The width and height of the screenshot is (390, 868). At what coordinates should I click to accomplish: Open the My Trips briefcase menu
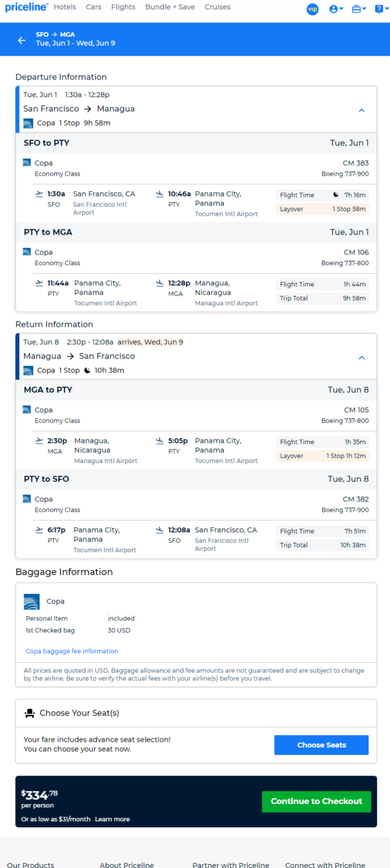click(x=359, y=9)
